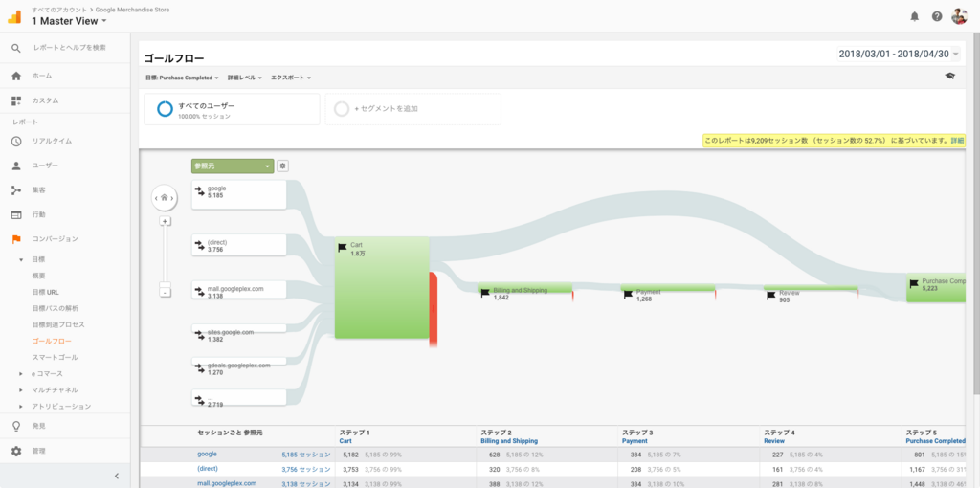The width and height of the screenshot is (980, 488).
Task: Zoom out with the minus button
Action: coord(165,292)
